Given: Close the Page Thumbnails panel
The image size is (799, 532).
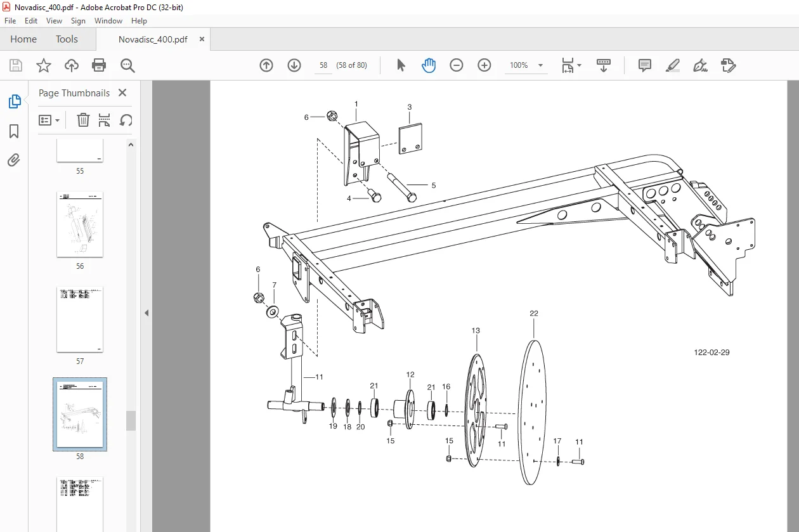Looking at the screenshot, I should (122, 93).
